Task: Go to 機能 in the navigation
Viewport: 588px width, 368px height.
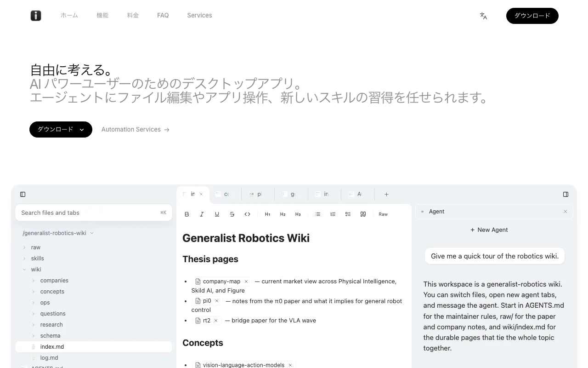Action: [102, 16]
